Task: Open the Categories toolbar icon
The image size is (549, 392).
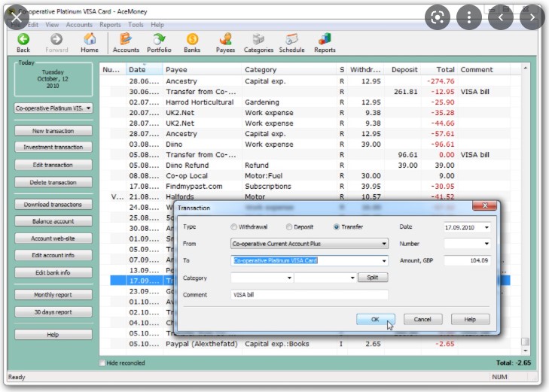Action: pyautogui.click(x=258, y=43)
